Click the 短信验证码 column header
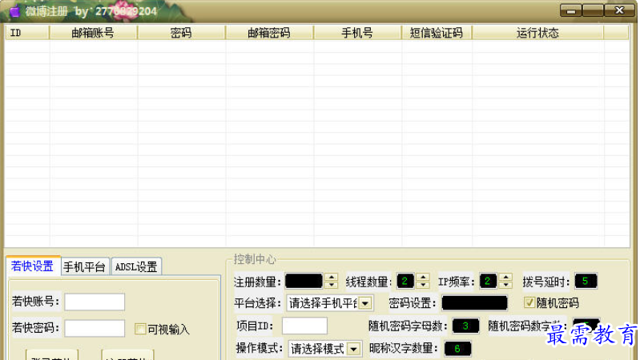Viewport: 644px width, 360px height. (437, 33)
